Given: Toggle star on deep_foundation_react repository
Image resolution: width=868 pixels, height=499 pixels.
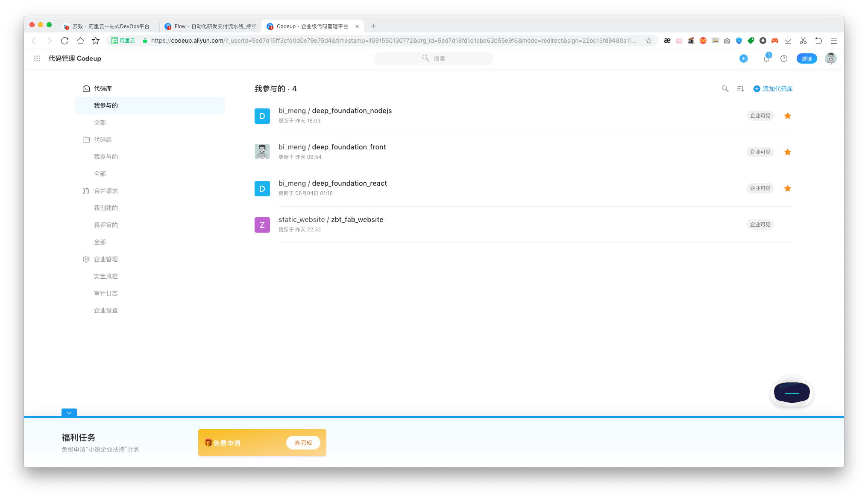Looking at the screenshot, I should (x=788, y=188).
